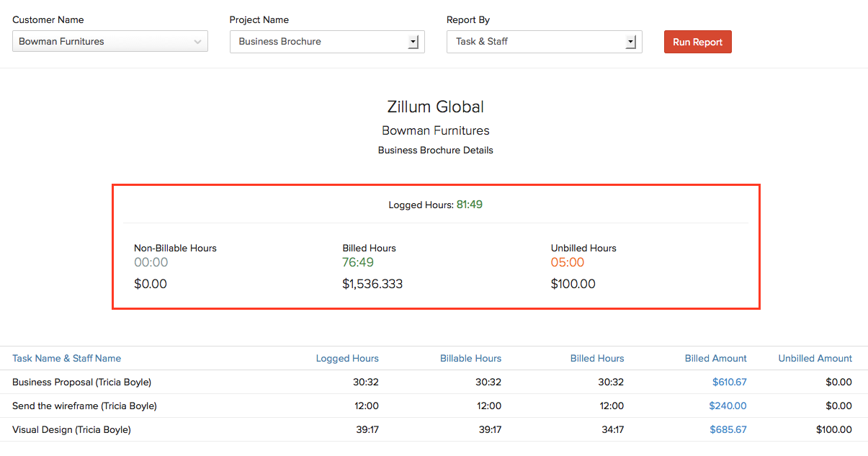This screenshot has height=456, width=868.
Task: Click Billable Hours 39:17 in Visual Design row
Action: [x=488, y=429]
